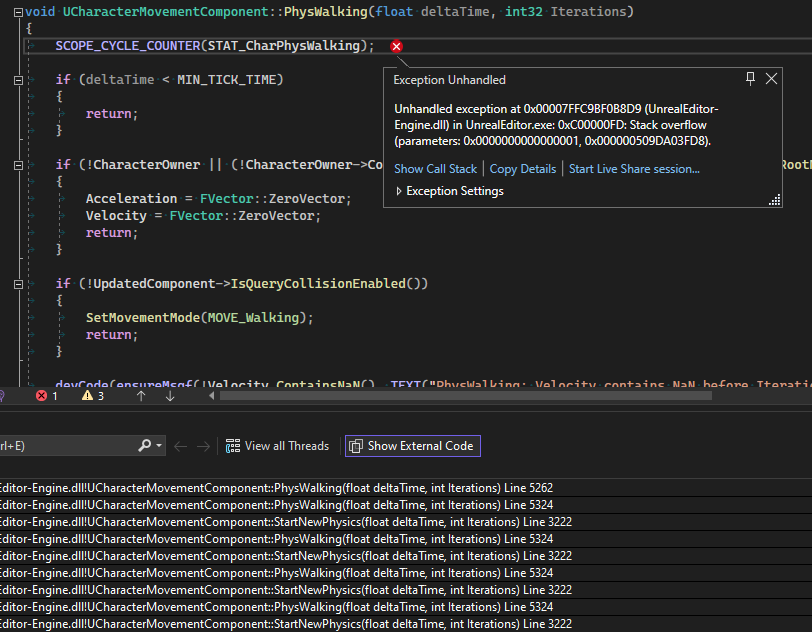Viewport: 812px width, 632px height.
Task: Click Start Live Share session link
Action: tap(634, 169)
